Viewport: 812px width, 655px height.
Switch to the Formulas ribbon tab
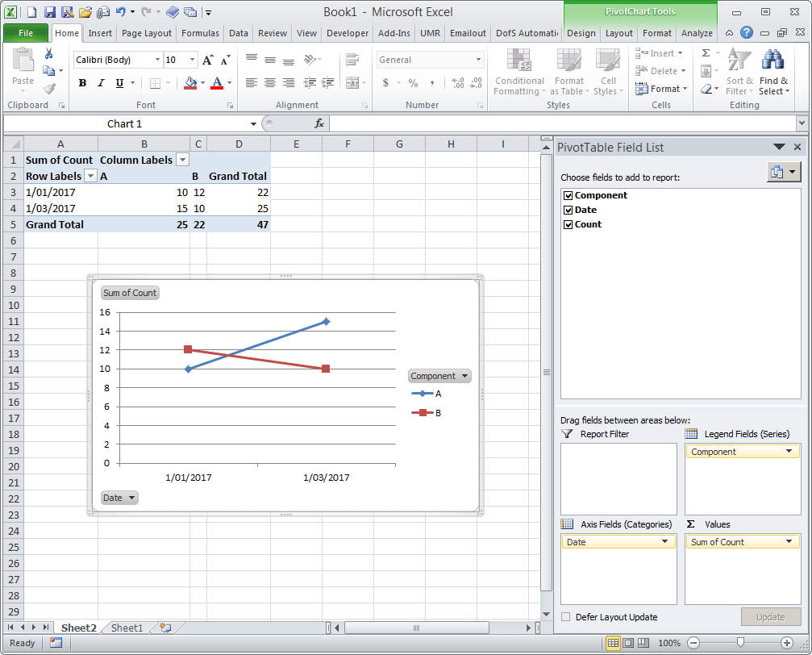point(201,33)
